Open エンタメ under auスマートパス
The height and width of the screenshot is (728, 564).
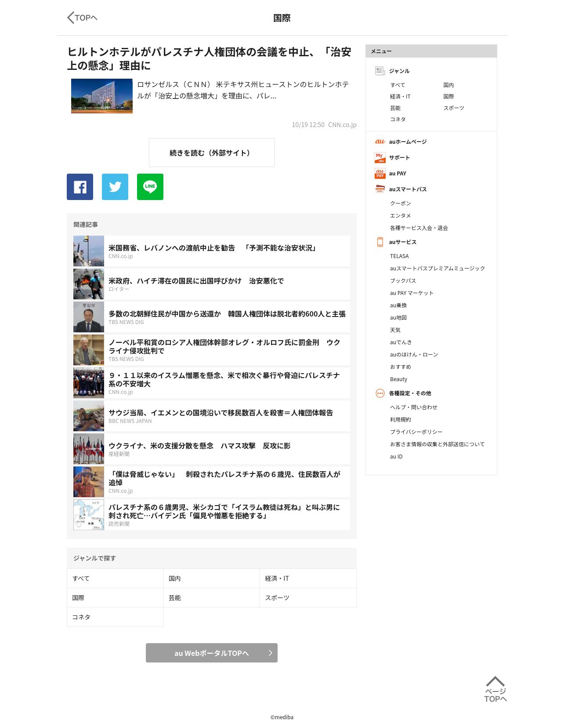click(x=401, y=215)
